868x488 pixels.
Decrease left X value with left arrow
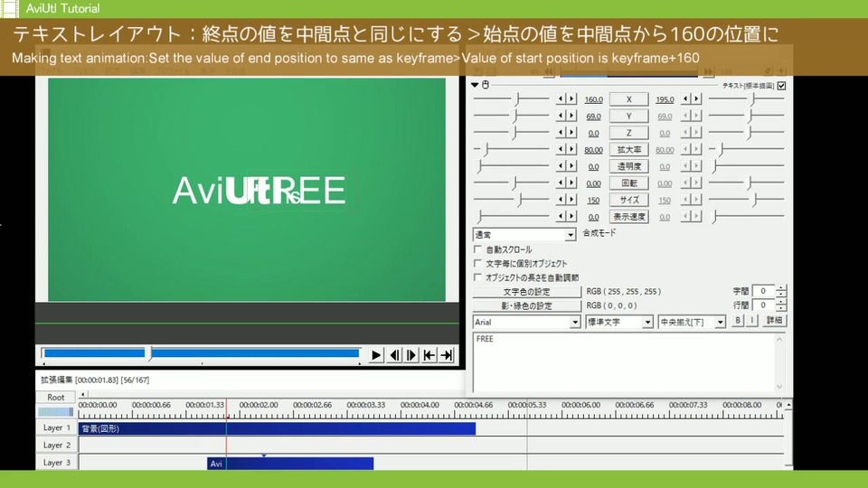561,99
